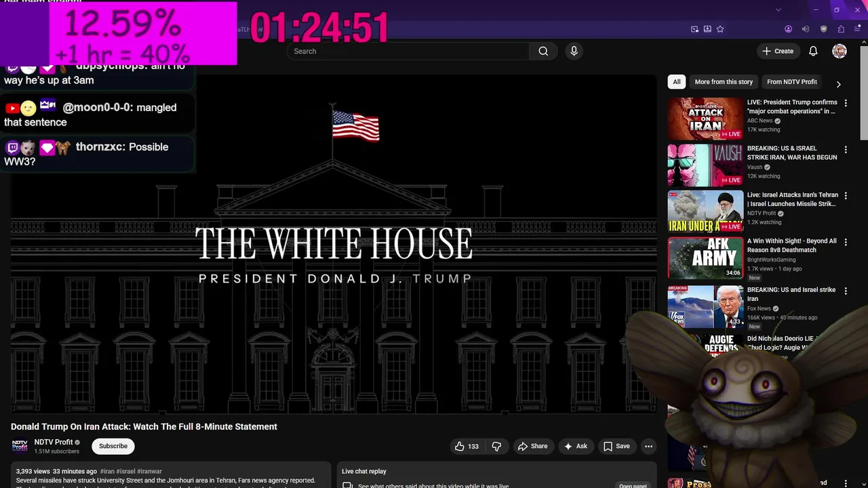Open the browser profile account icon
Viewport: 868px width, 488px height.
(788, 29)
